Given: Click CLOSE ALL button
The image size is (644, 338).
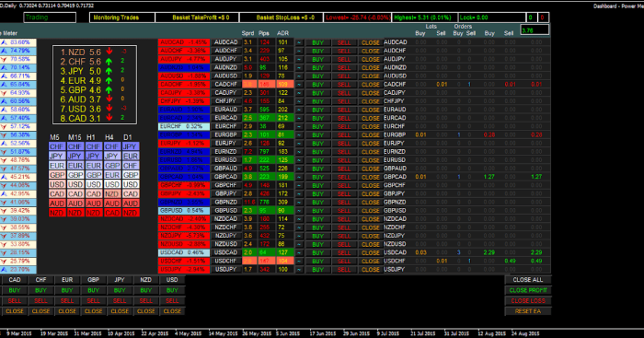Looking at the screenshot, I should (528, 280).
